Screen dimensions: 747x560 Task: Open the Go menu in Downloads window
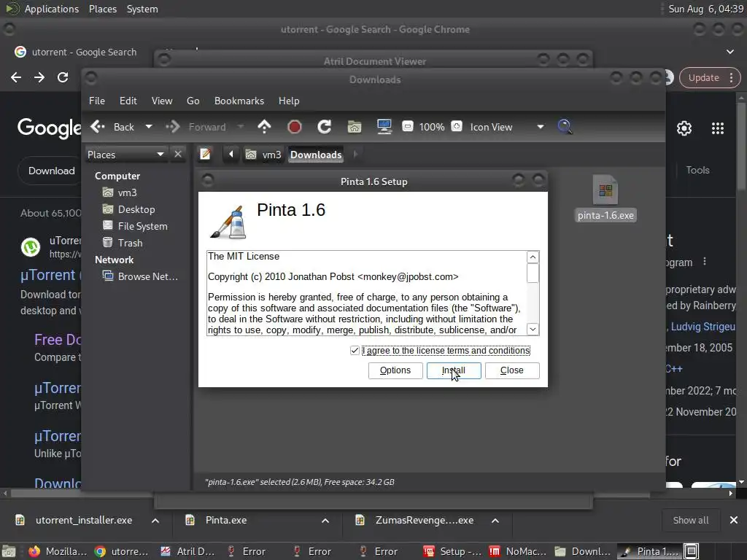click(193, 101)
